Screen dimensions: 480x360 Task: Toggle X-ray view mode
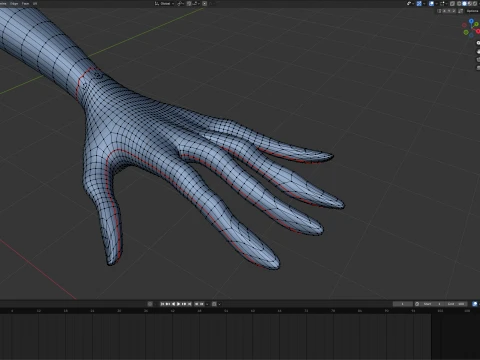(452, 3)
